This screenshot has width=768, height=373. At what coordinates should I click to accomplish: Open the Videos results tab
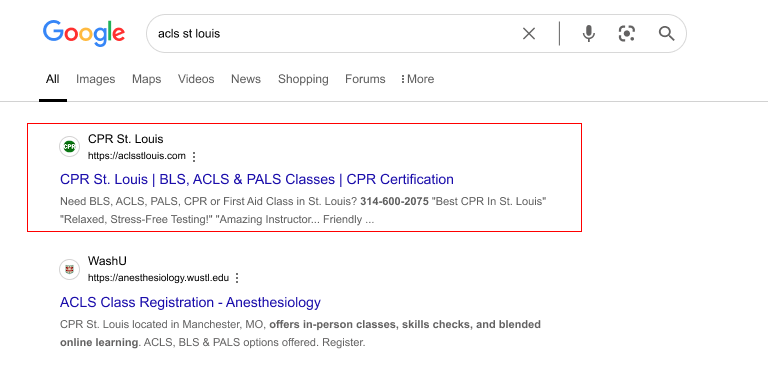(196, 79)
